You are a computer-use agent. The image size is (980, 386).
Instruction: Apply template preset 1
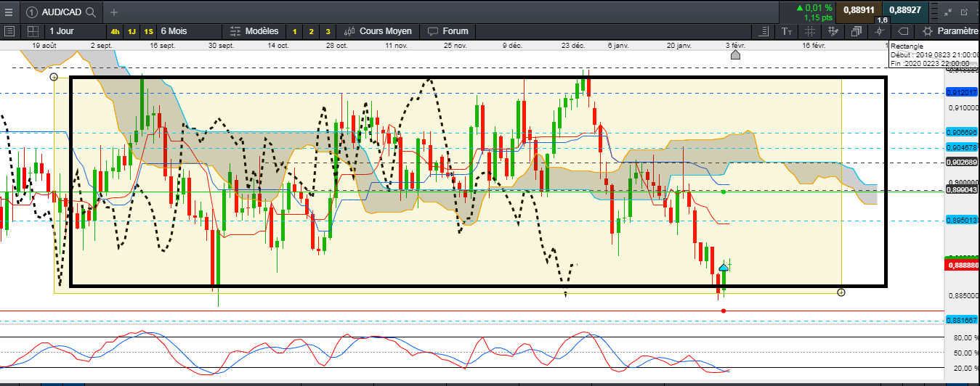pos(294,31)
